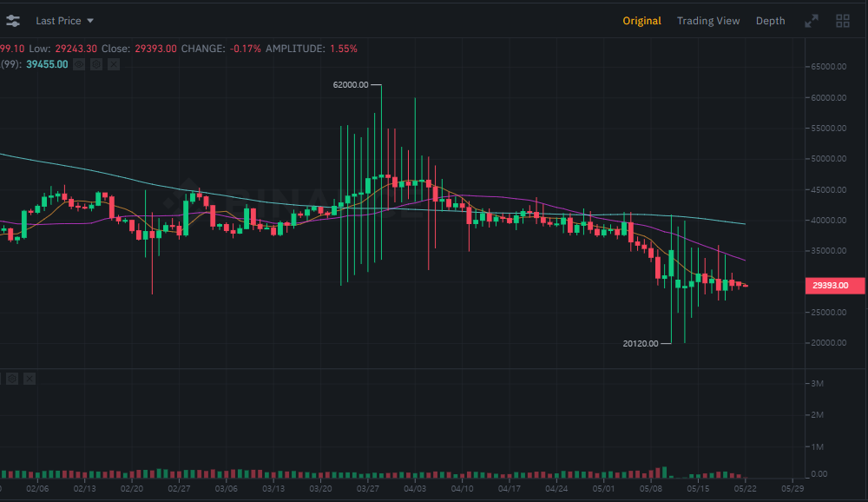
Task: Click the 50000.00 price axis label
Action: (829, 158)
